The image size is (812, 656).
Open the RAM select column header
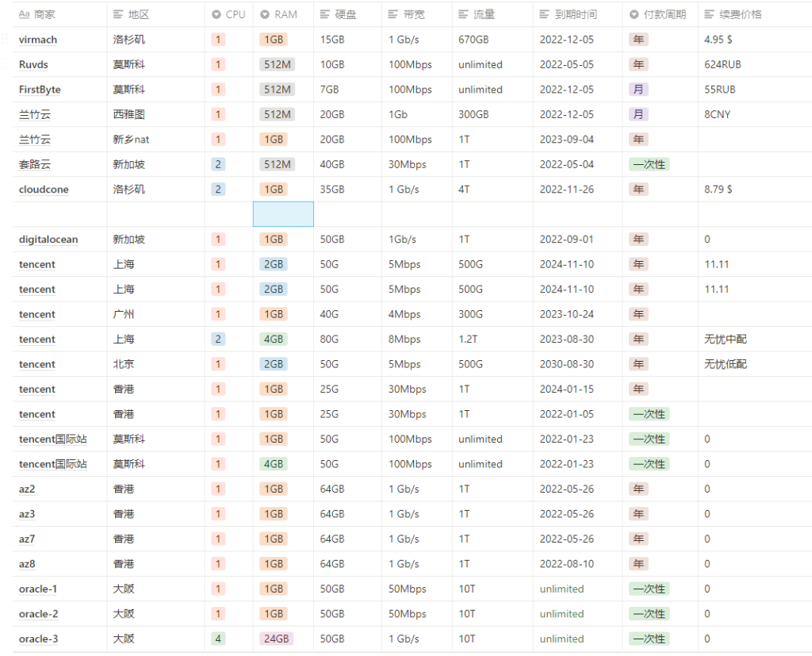pyautogui.click(x=283, y=14)
